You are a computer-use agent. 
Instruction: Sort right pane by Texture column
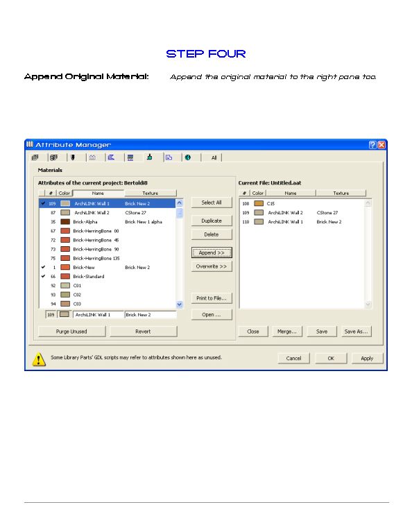point(341,193)
